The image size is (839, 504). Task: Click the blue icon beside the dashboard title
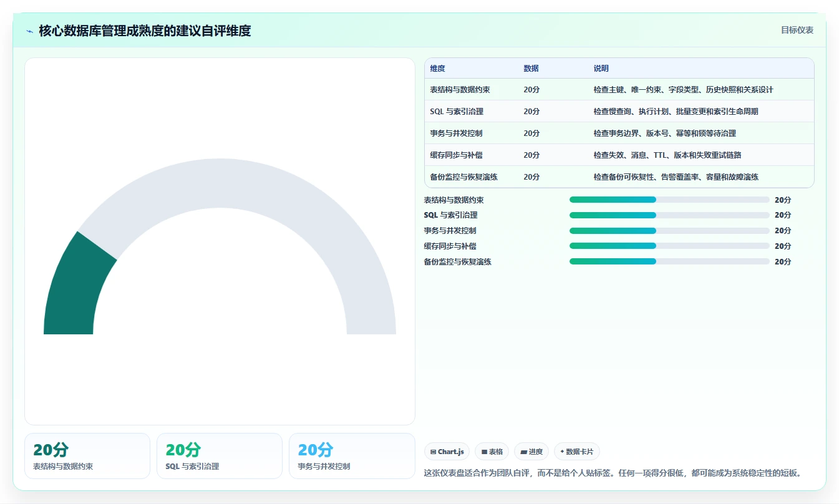click(30, 31)
